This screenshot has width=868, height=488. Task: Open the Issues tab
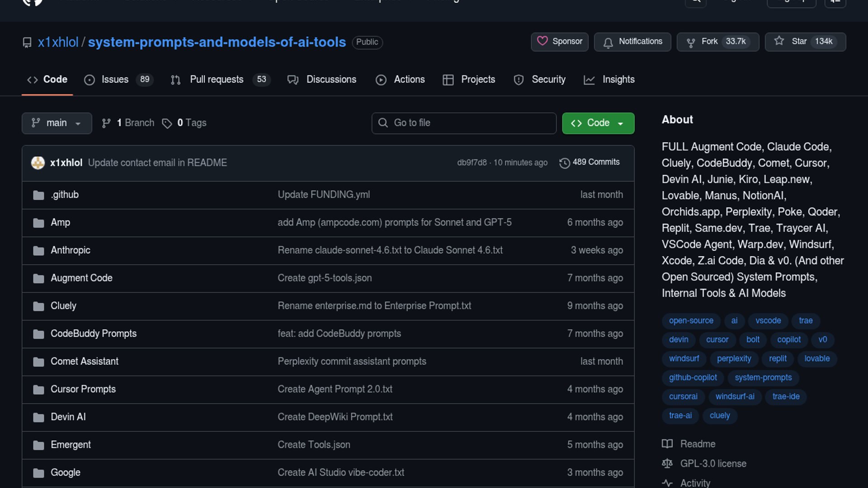click(115, 80)
